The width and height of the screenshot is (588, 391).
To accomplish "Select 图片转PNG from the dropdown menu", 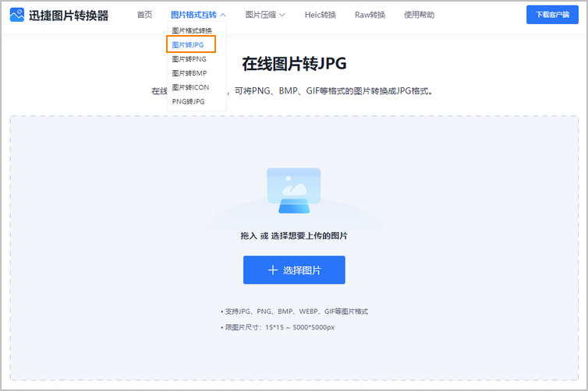I will (189, 59).
